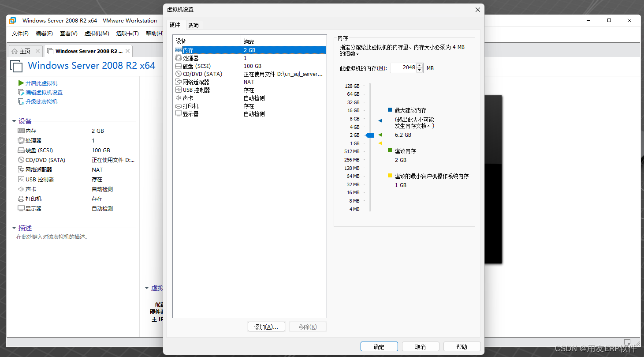
Task: Click 添加(A)... button to add hardware
Action: (266, 327)
